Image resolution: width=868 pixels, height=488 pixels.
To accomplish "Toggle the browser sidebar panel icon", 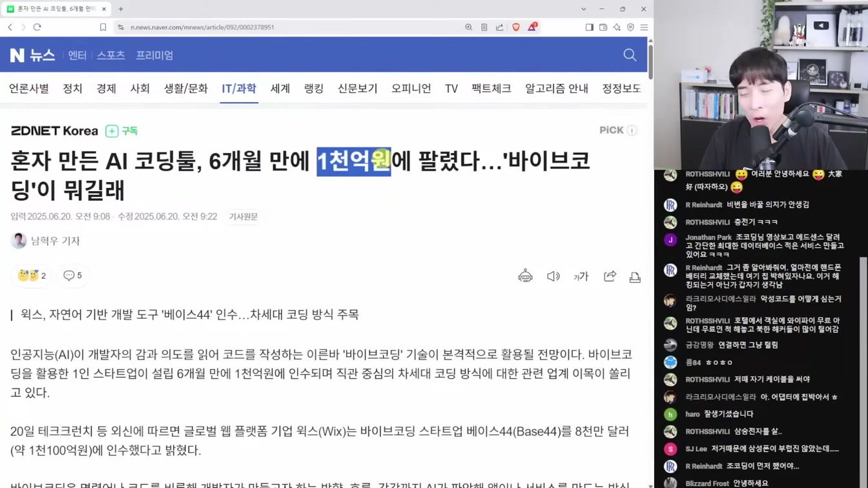I will pos(589,27).
